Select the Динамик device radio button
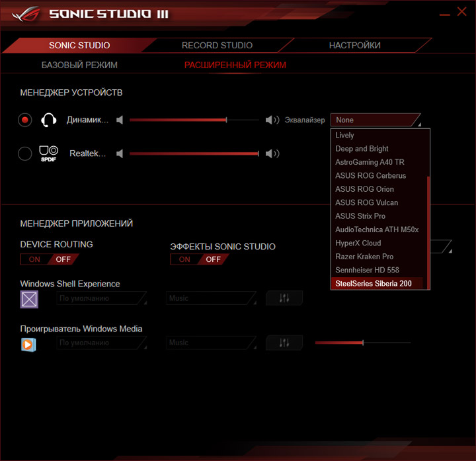Image resolution: width=476 pixels, height=461 pixels. [25, 120]
